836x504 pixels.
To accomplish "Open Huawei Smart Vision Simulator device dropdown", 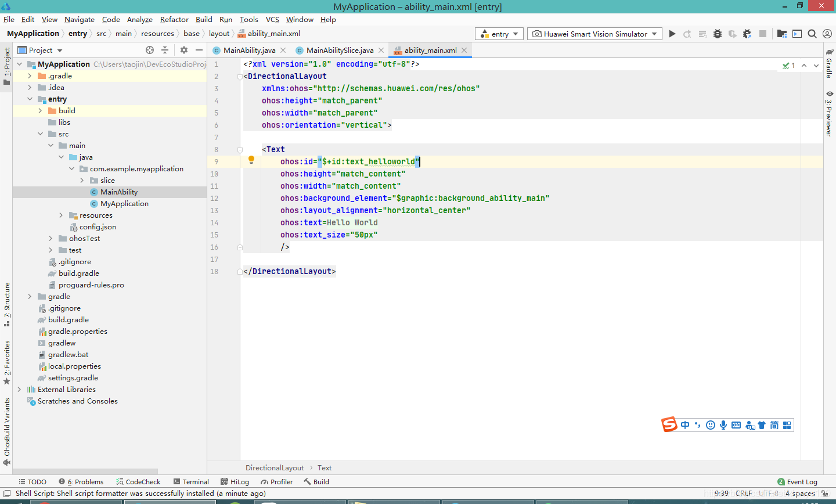I will (x=594, y=34).
